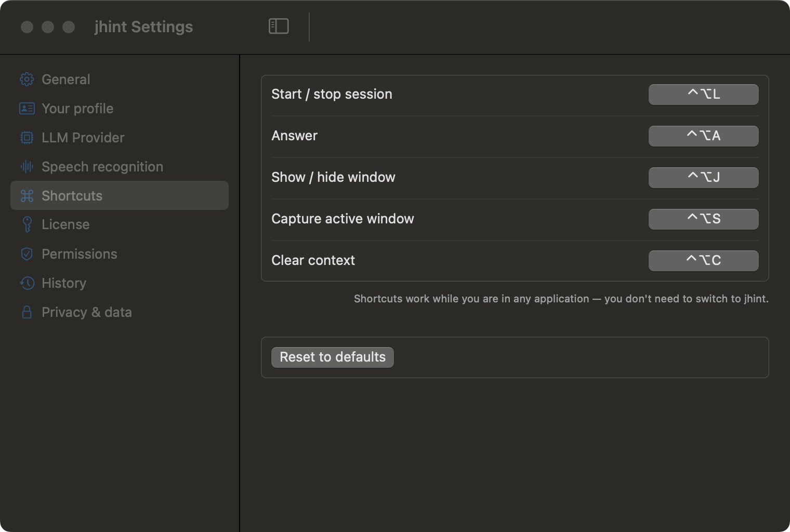
Task: Click the History clock icon
Action: 27,283
